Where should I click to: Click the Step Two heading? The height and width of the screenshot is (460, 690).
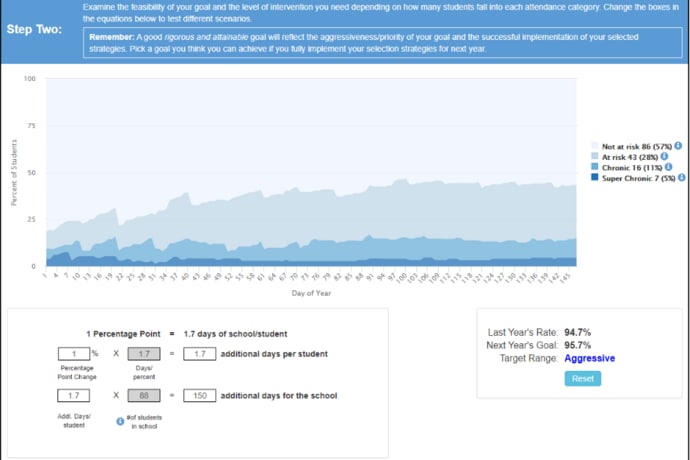[35, 28]
